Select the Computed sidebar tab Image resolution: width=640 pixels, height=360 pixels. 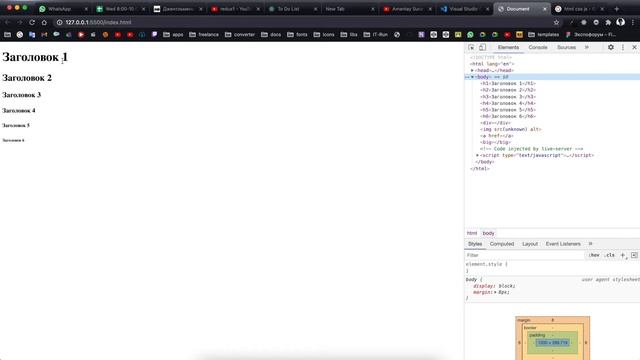(502, 244)
